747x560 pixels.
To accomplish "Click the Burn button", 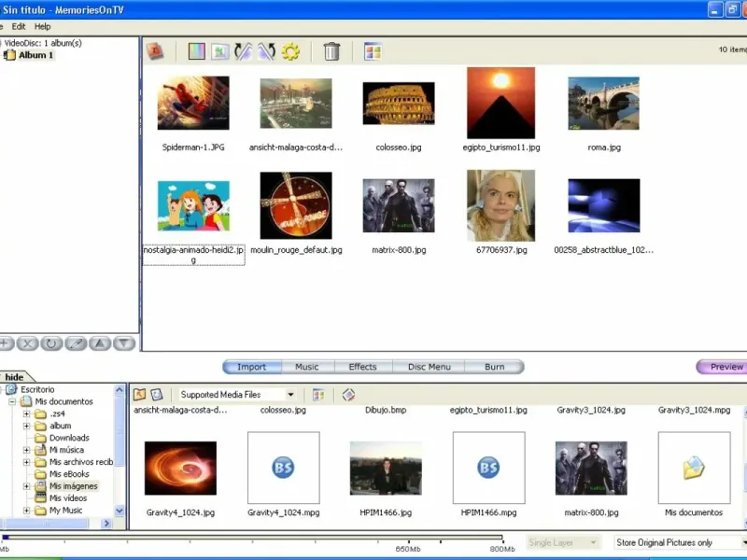I will (x=494, y=367).
